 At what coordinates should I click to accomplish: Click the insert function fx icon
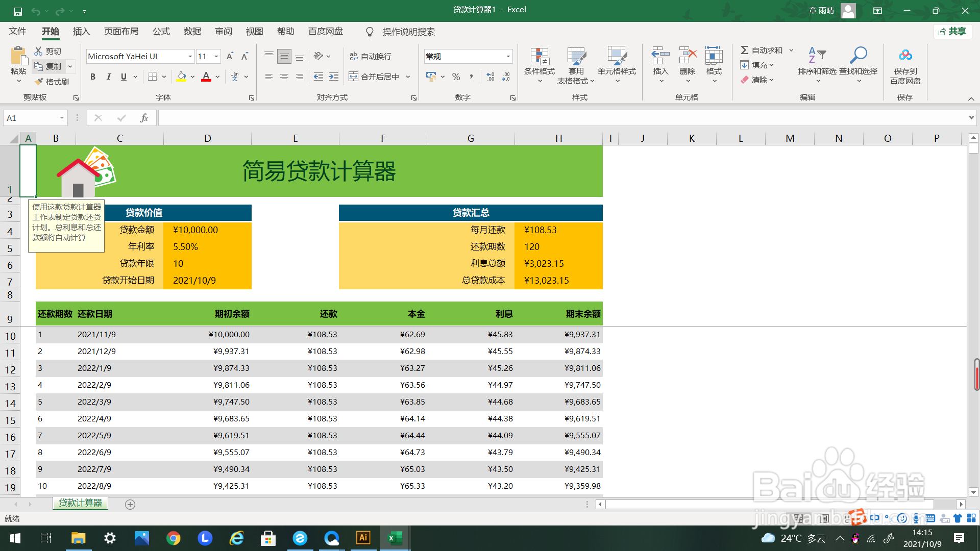(144, 118)
